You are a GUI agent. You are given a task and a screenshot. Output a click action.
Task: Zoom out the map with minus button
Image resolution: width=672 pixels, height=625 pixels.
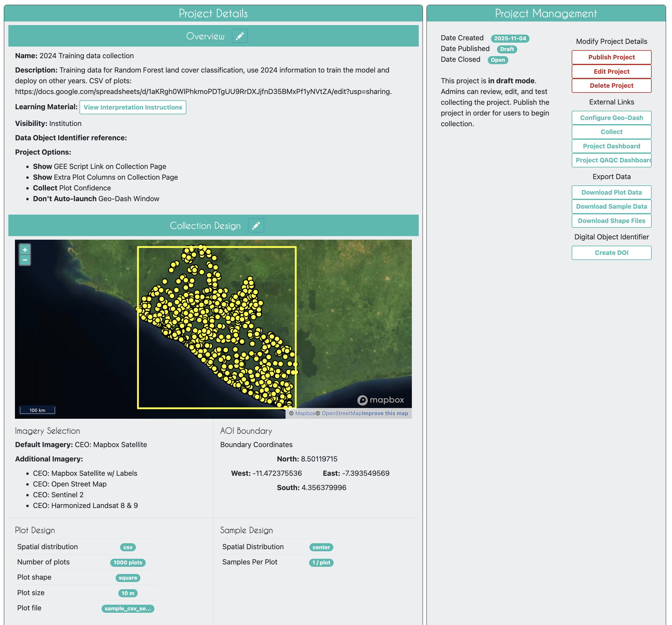[25, 260]
